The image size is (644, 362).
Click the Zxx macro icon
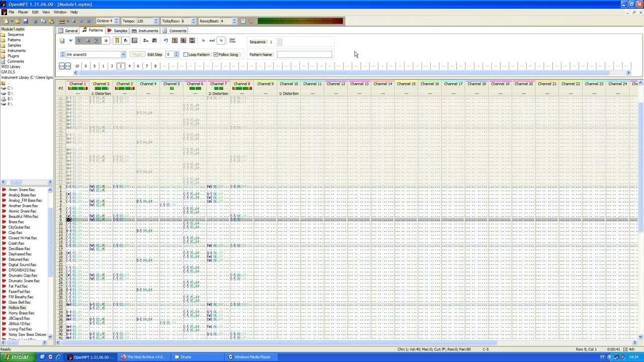146,41
